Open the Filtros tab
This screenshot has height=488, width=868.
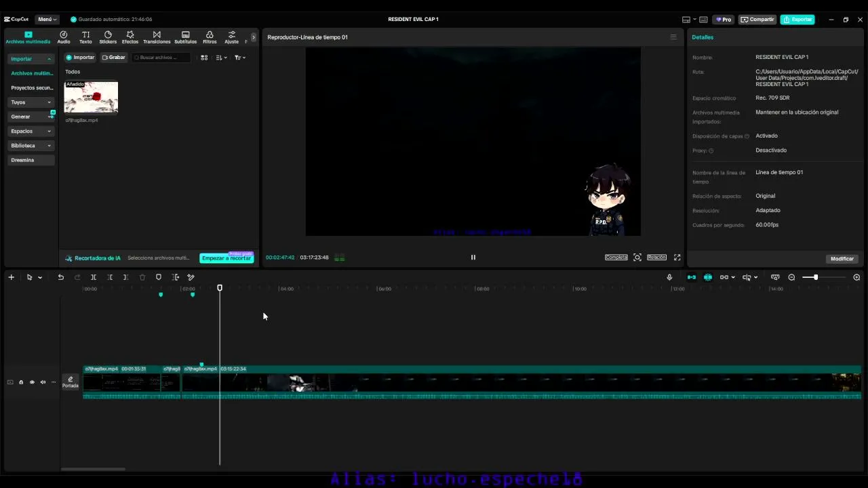210,37
